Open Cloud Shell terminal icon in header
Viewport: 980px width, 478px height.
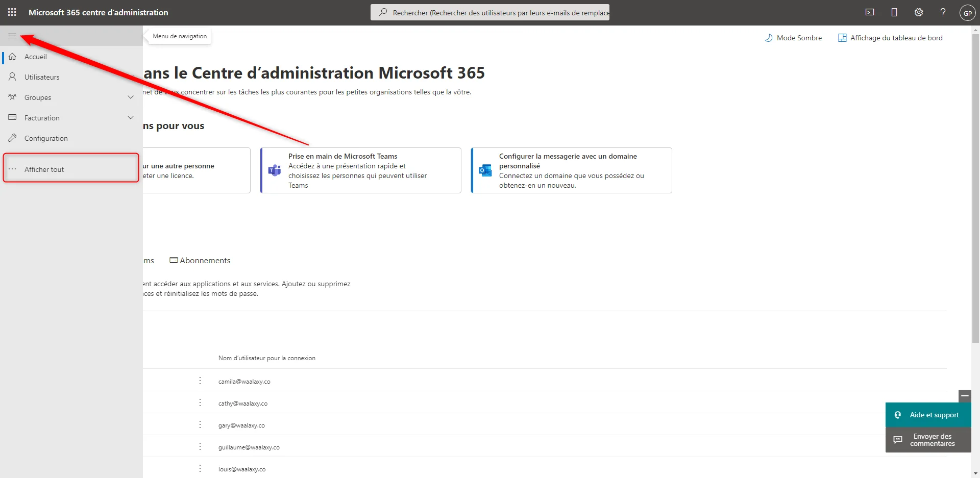coord(870,12)
